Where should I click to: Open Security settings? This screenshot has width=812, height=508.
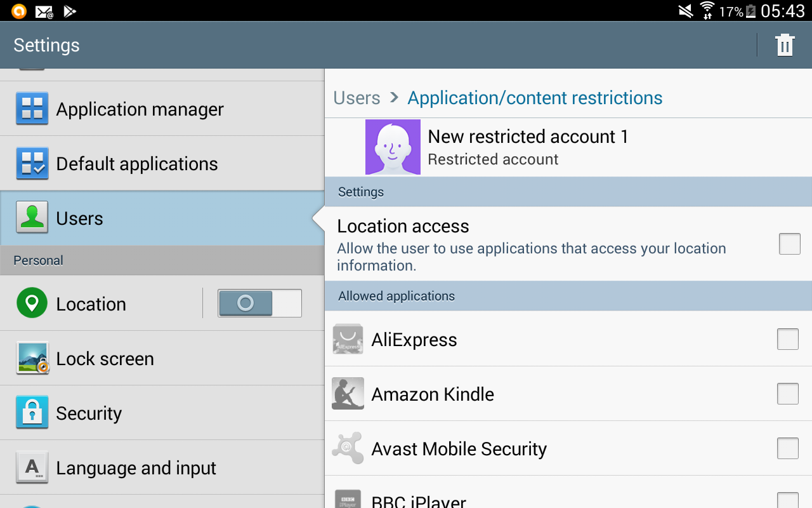pyautogui.click(x=162, y=413)
